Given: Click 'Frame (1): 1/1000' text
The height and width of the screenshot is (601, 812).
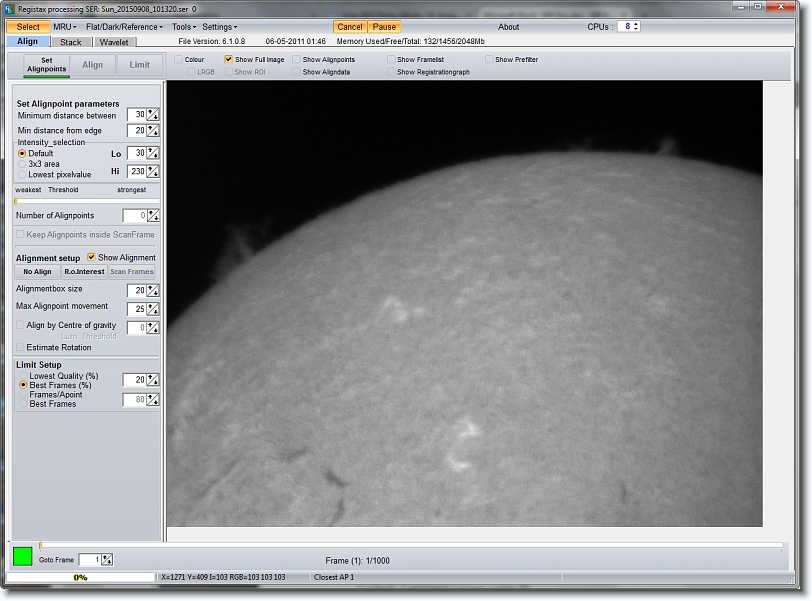Looking at the screenshot, I should (357, 561).
